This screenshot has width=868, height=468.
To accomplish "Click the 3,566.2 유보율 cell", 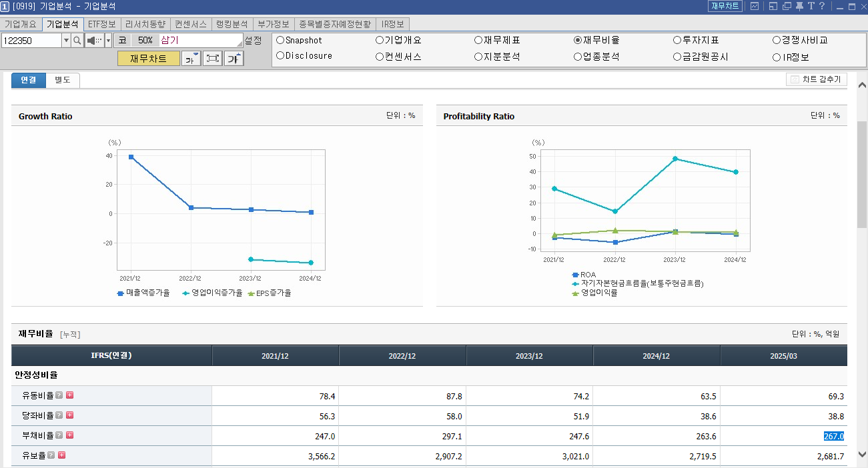I will point(276,456).
